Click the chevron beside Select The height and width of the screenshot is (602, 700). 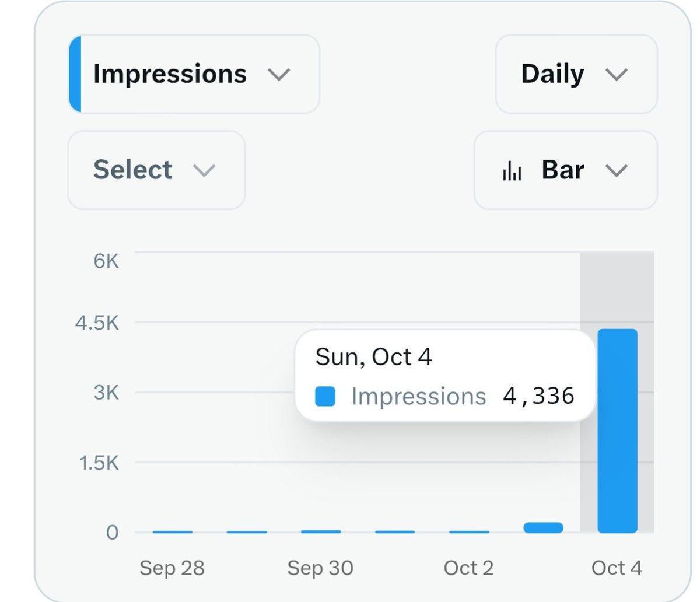click(x=204, y=170)
